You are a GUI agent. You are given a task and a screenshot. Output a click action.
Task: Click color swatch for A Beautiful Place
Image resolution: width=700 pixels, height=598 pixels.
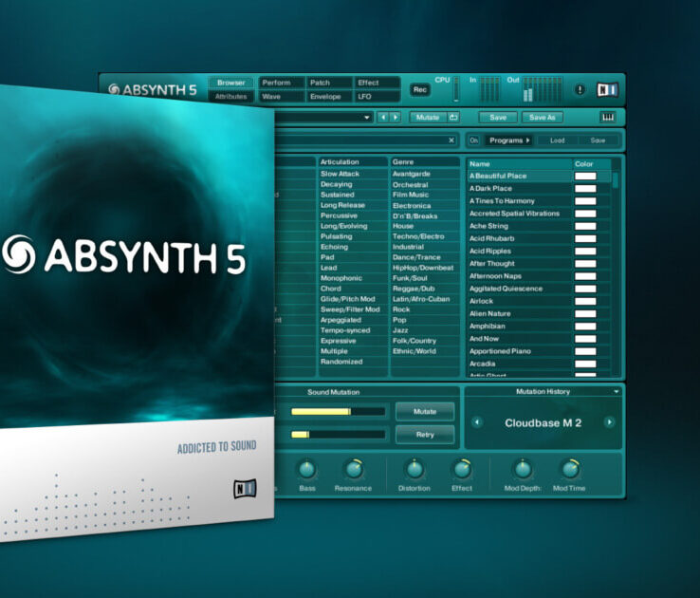coord(585,176)
